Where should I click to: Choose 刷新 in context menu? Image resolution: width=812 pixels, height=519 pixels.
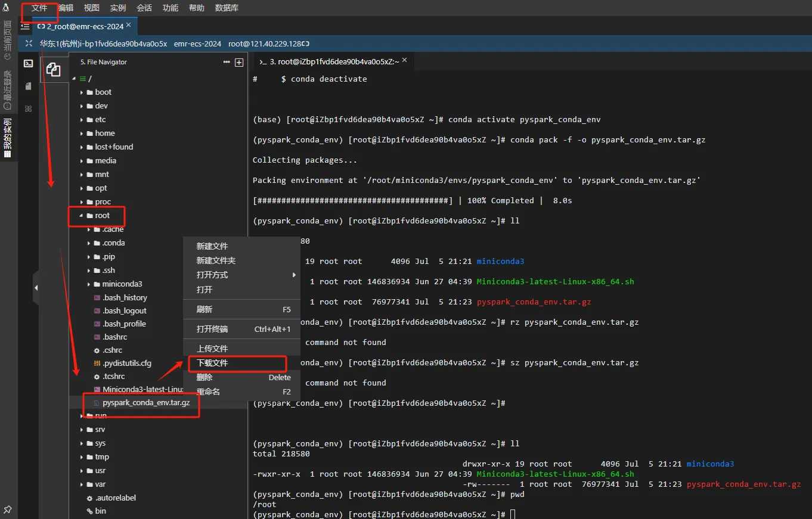tap(241, 309)
